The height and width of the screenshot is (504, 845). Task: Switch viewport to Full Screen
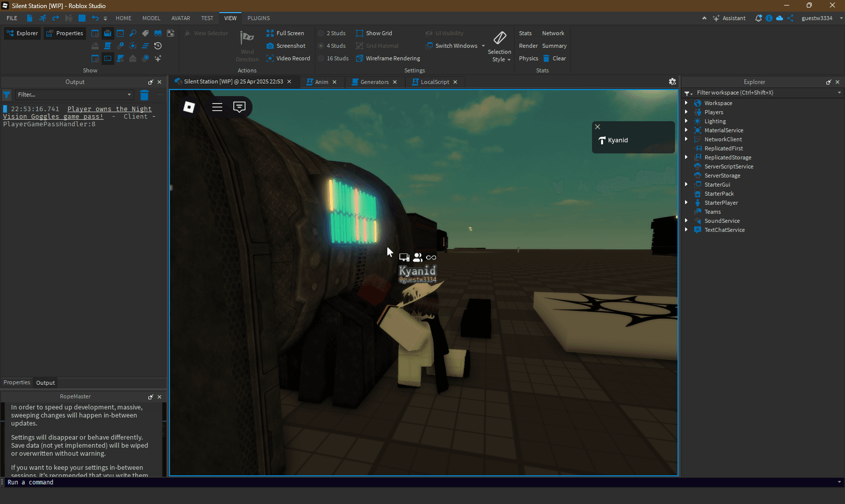point(285,33)
